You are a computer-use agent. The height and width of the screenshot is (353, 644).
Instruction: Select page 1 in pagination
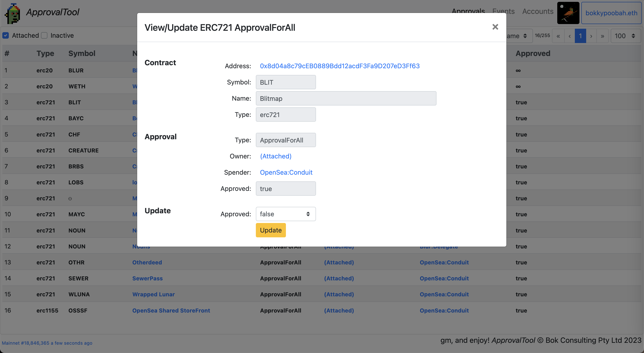(580, 36)
